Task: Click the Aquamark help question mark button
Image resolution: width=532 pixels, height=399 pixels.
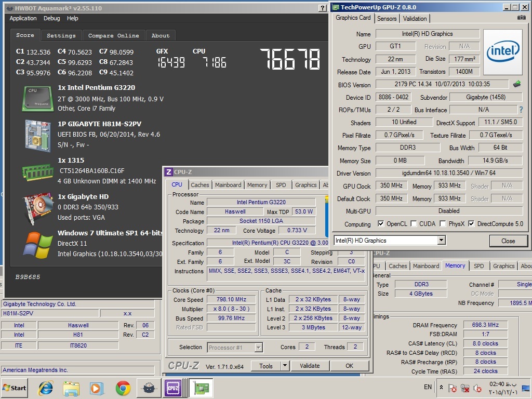Action: point(322,8)
